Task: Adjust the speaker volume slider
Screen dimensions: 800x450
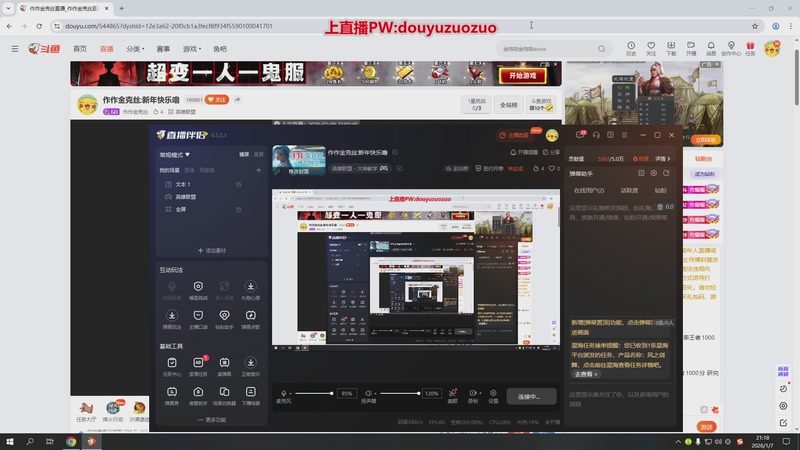Action: [x=399, y=393]
